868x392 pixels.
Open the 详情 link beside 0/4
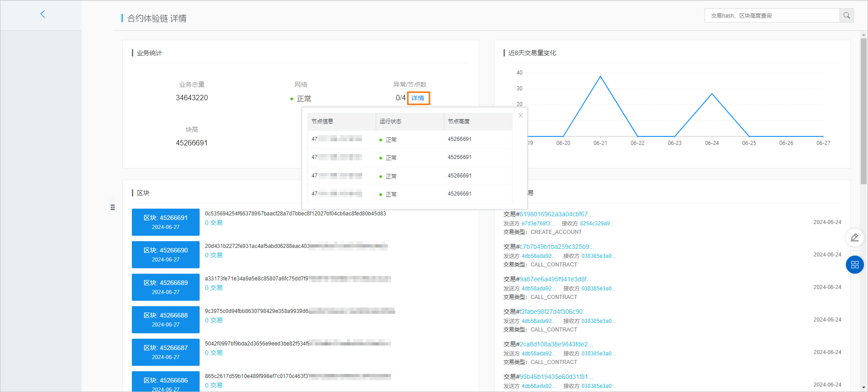pos(418,98)
